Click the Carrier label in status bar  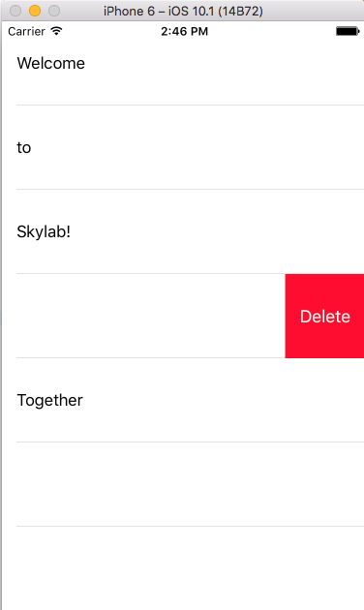[x=26, y=32]
